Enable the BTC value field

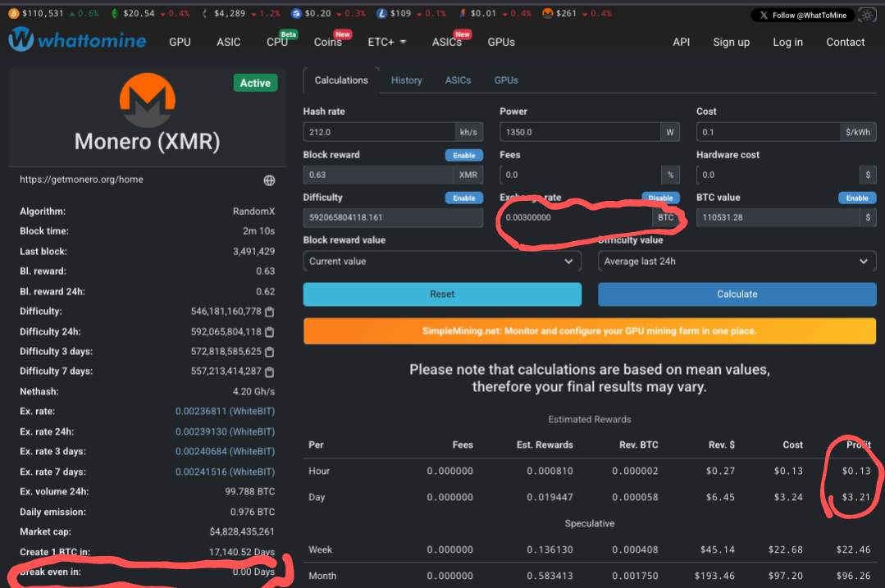click(x=857, y=198)
